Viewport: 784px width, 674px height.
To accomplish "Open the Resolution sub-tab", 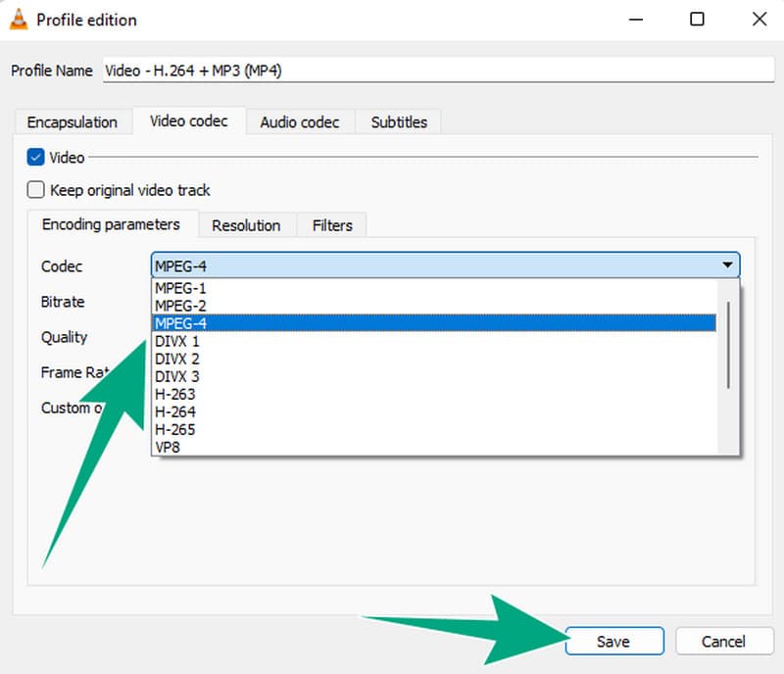I will [246, 225].
